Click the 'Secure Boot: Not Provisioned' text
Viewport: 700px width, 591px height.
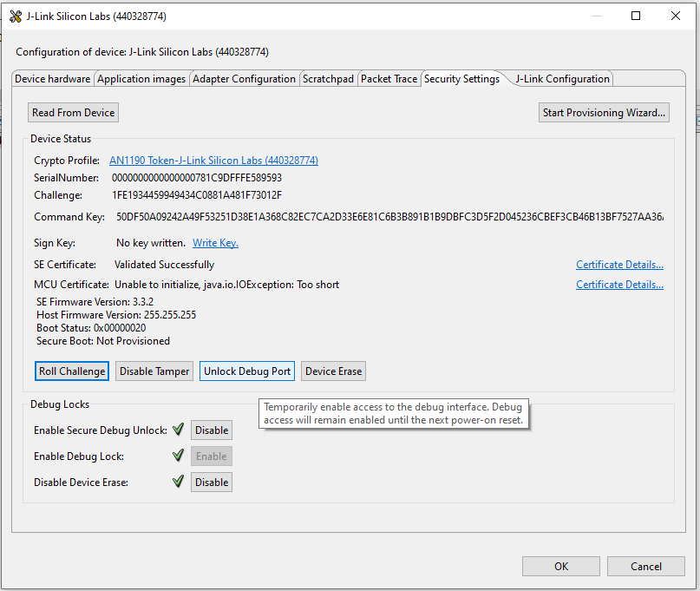(103, 341)
